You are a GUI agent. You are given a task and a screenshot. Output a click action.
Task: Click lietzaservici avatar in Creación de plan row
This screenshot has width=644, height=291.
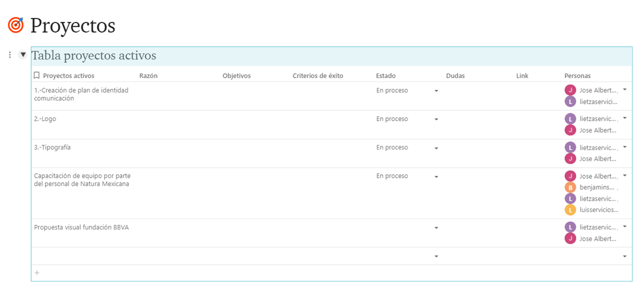click(570, 102)
